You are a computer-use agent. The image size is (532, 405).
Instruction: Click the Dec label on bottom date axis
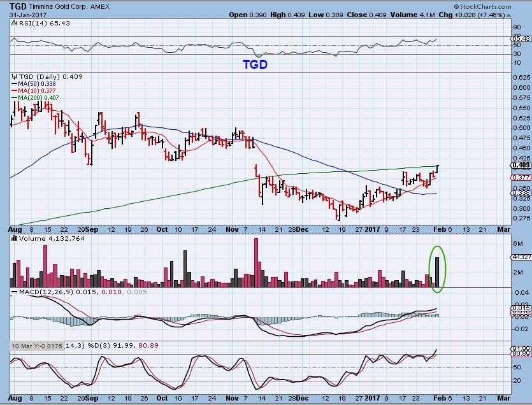tap(302, 398)
